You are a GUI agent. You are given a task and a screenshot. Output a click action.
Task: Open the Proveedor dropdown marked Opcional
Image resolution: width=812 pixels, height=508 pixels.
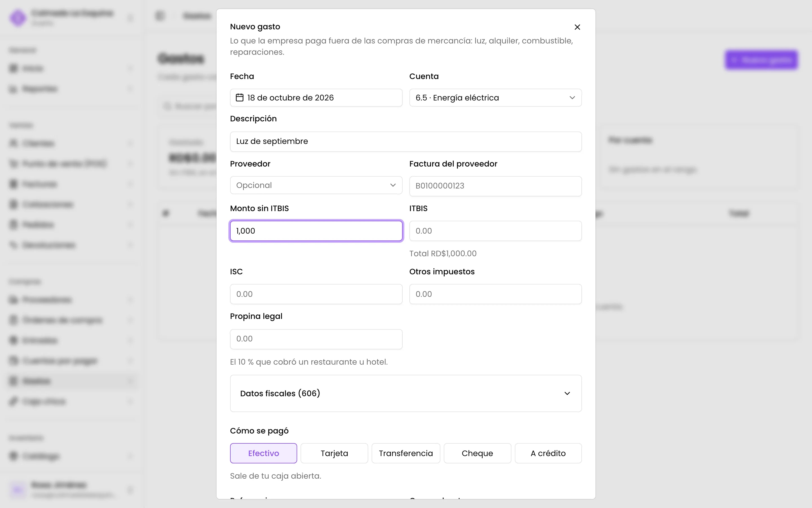(316, 185)
